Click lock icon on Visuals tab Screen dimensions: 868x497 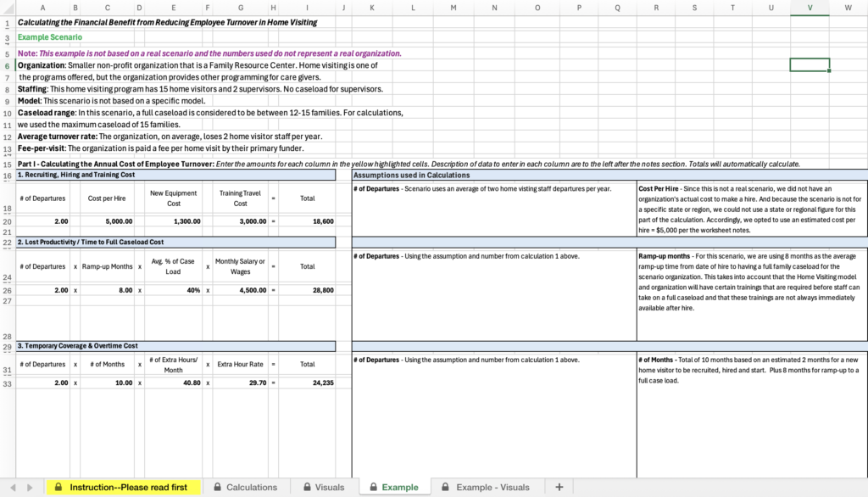[x=307, y=487]
